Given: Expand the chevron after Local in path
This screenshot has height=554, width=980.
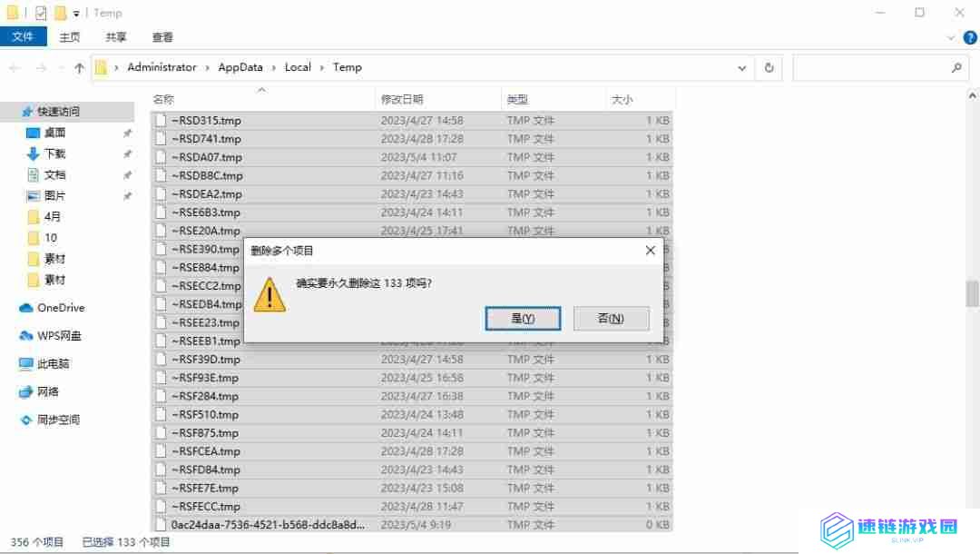Looking at the screenshot, I should [x=322, y=67].
